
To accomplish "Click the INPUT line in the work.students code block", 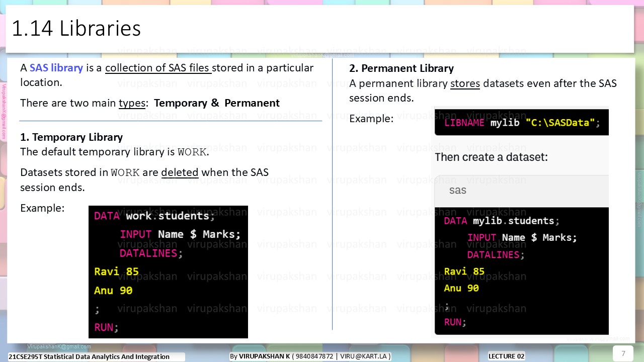I will coord(180,234).
